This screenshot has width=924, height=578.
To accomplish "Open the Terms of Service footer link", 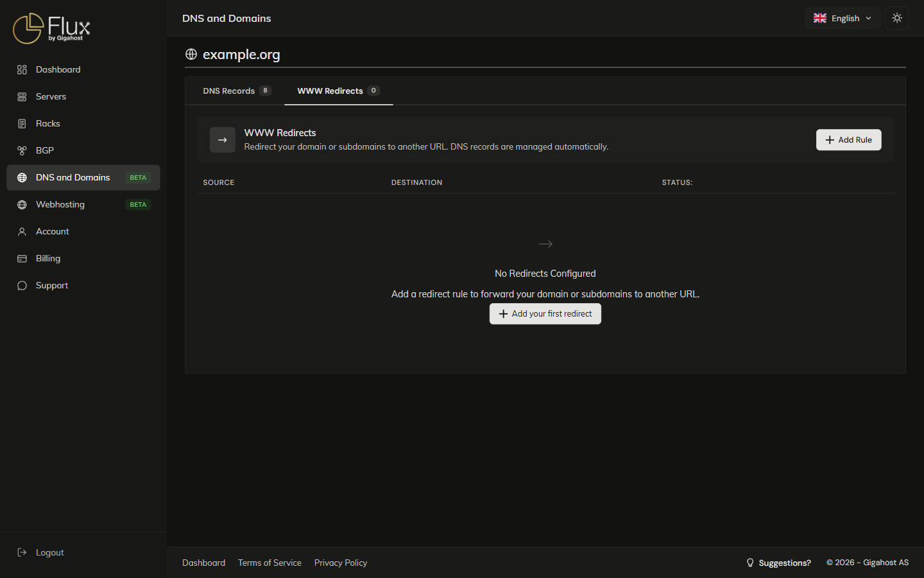I will point(269,563).
